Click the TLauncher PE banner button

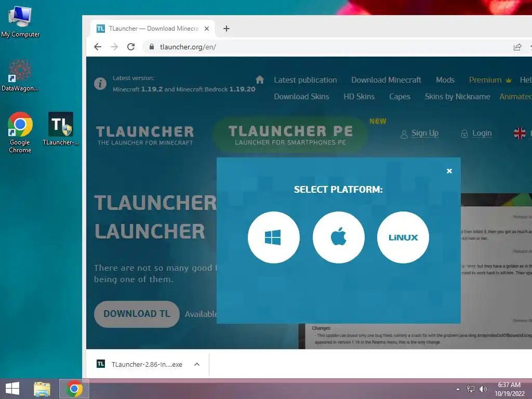(x=290, y=135)
